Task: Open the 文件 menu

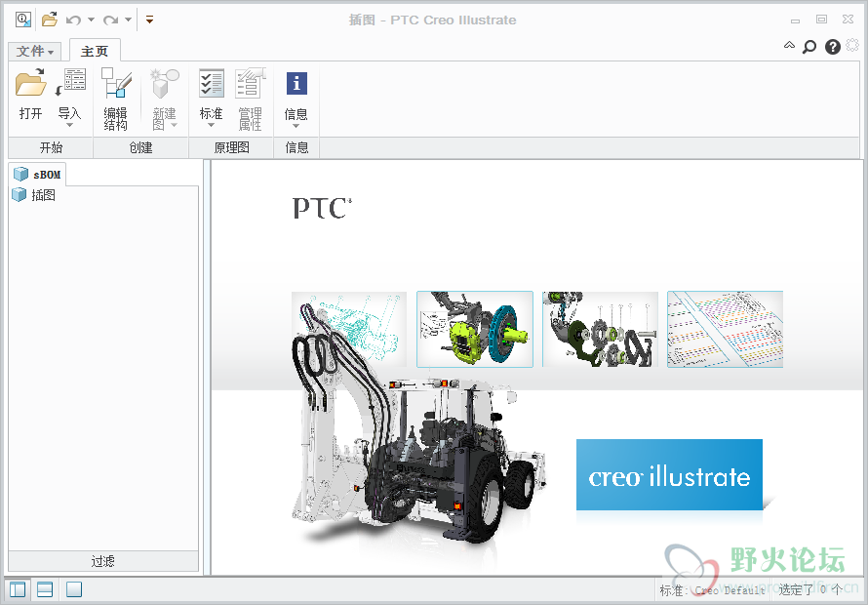Action: 35,52
